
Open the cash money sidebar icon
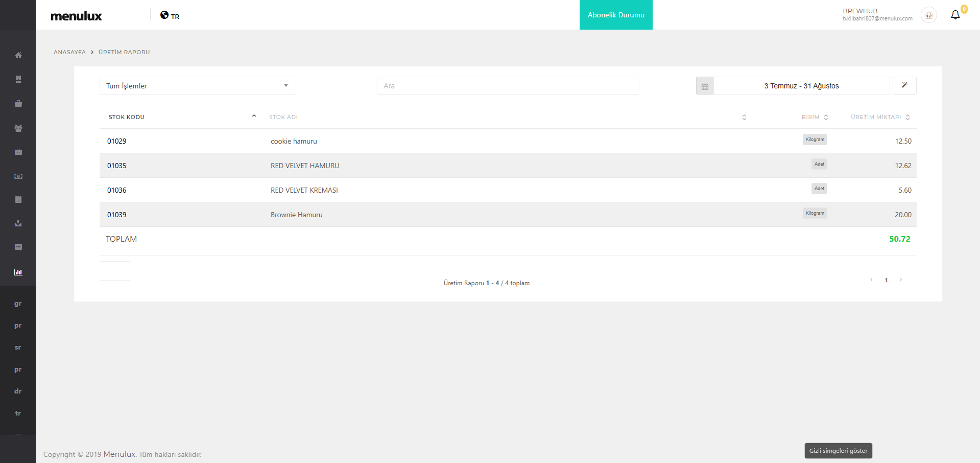18,176
